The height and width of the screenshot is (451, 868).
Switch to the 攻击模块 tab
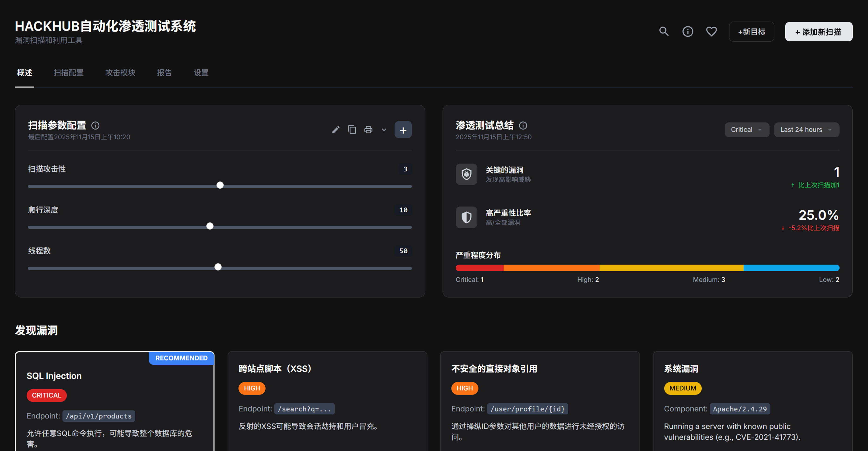[120, 73]
